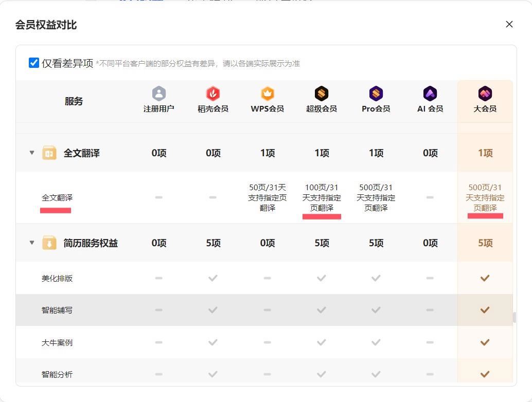Screen dimensions: 532x402
Task: Select the 智能辅写 row label
Action: tap(57, 310)
